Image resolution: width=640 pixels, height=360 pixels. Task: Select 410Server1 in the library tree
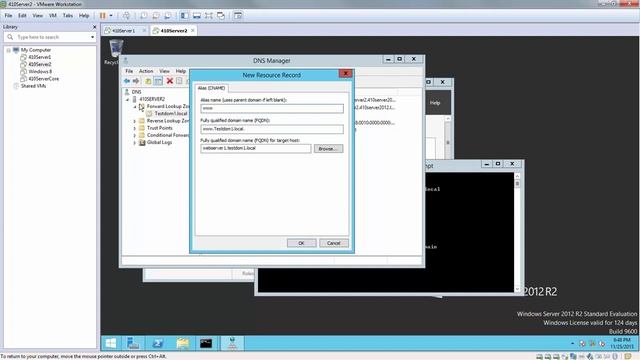40,57
